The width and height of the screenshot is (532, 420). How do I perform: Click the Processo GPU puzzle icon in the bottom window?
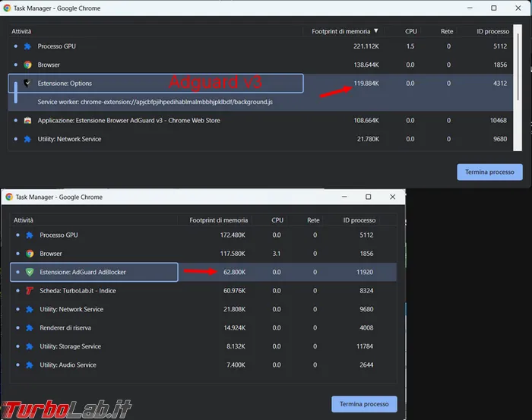coord(30,235)
